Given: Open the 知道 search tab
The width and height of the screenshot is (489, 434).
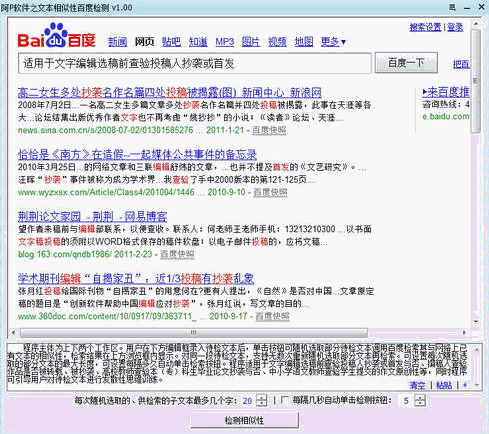Looking at the screenshot, I should coord(198,42).
